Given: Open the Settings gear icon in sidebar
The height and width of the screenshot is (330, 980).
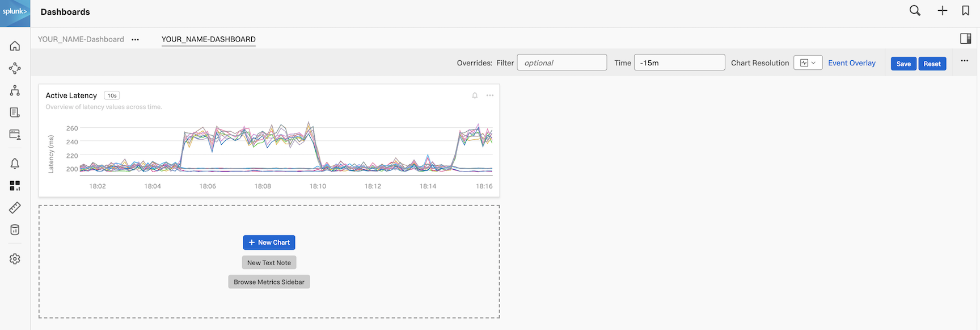Looking at the screenshot, I should coord(15,259).
